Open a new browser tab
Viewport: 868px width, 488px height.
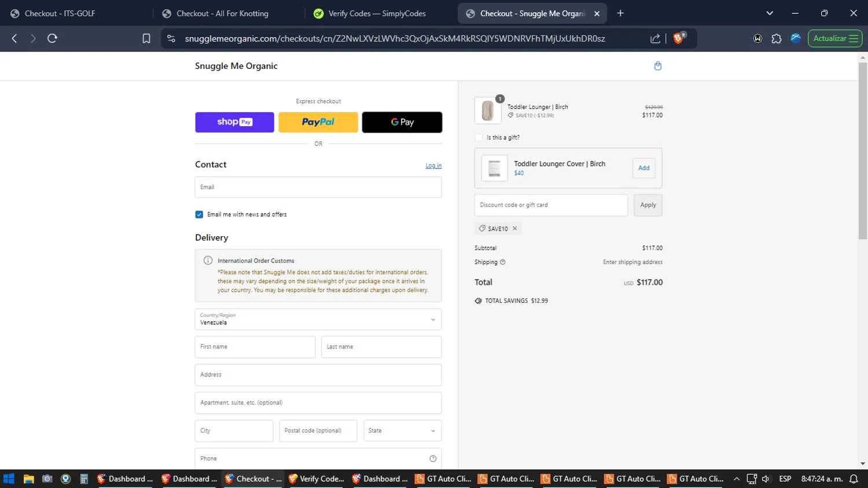point(620,13)
